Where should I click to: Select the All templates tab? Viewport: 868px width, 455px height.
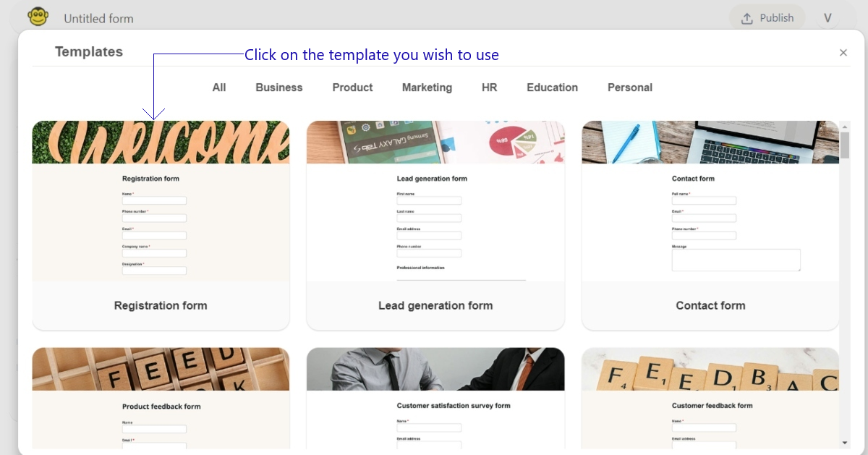[218, 87]
